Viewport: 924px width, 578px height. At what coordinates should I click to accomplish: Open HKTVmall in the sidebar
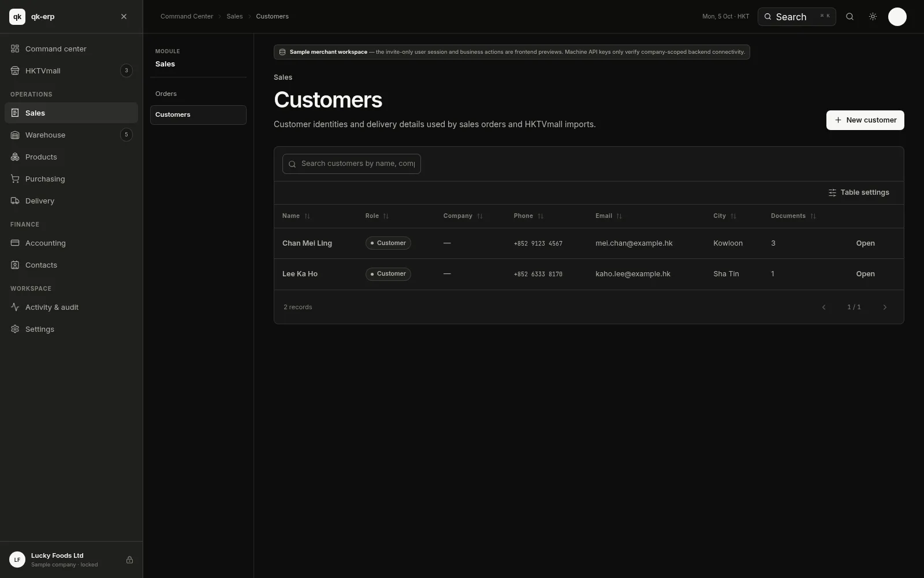[71, 71]
